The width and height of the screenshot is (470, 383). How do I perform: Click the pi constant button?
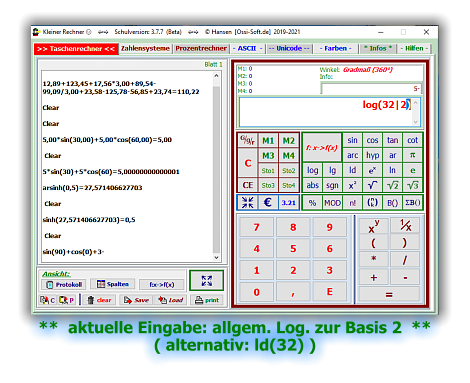coord(413,155)
